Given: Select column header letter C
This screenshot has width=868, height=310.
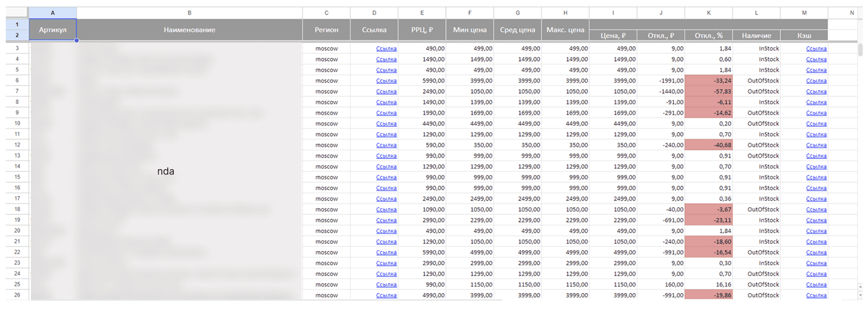Looking at the screenshot, I should pos(326,13).
